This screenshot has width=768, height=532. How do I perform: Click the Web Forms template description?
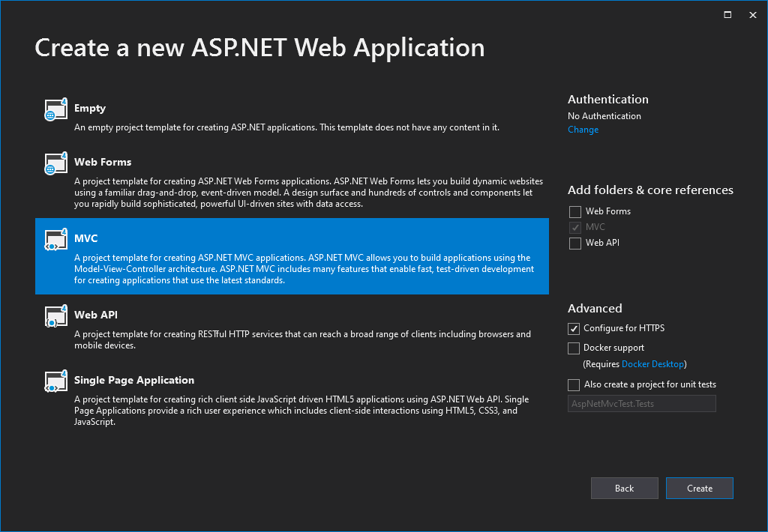300,193
